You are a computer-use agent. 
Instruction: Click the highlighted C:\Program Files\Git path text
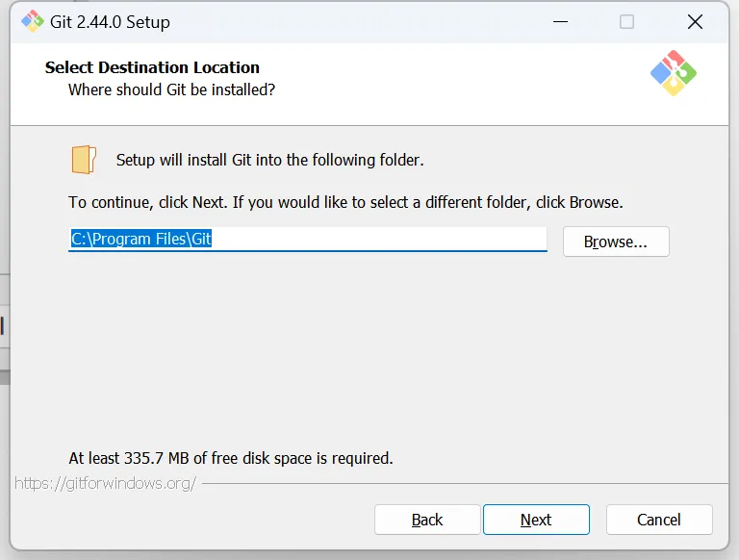pyautogui.click(x=141, y=239)
